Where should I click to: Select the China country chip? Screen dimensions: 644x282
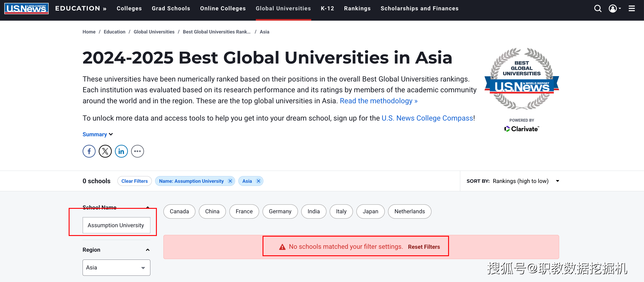212,211
